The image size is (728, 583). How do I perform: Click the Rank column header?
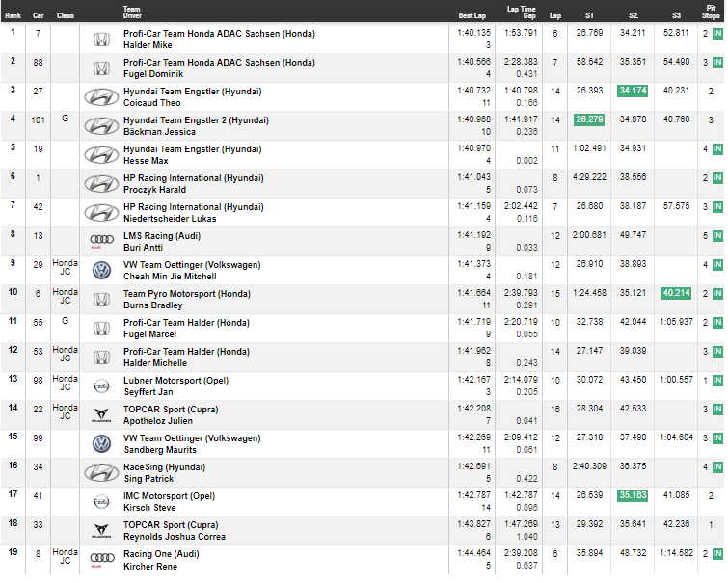[13, 15]
